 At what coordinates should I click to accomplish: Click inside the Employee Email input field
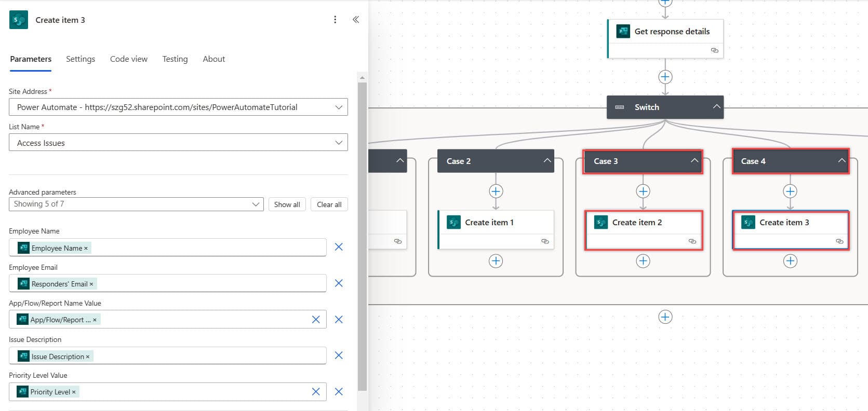pos(167,283)
